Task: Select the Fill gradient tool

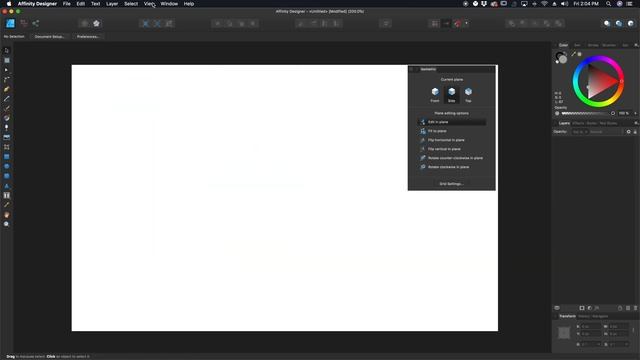Action: click(7, 118)
